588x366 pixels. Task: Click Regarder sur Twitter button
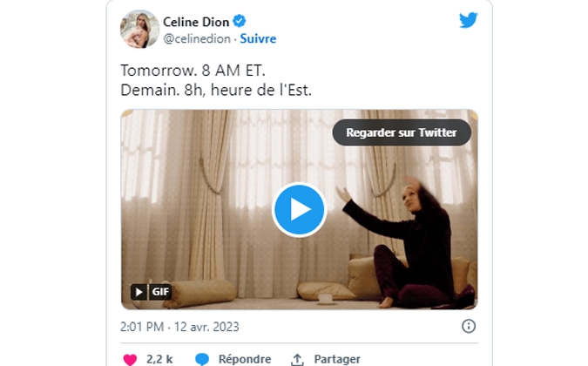[x=402, y=132]
